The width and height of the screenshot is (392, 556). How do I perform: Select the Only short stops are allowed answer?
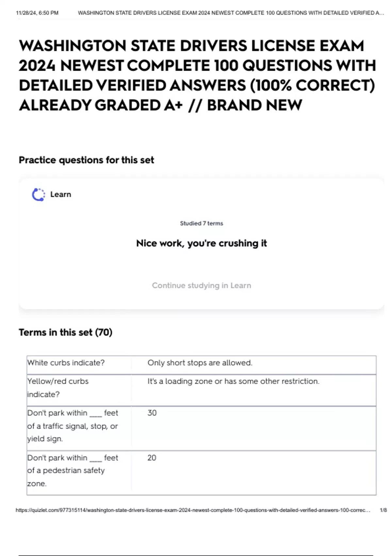pyautogui.click(x=200, y=363)
